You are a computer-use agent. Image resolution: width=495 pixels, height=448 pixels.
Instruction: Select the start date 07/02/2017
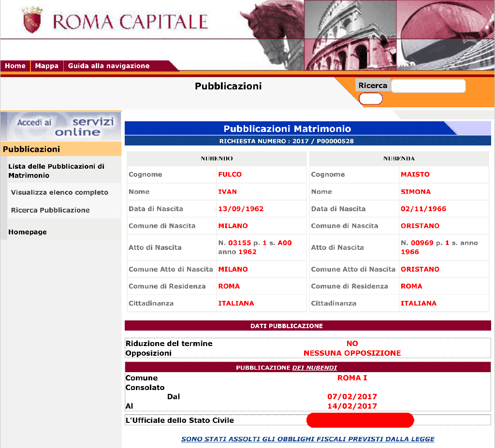click(x=352, y=397)
